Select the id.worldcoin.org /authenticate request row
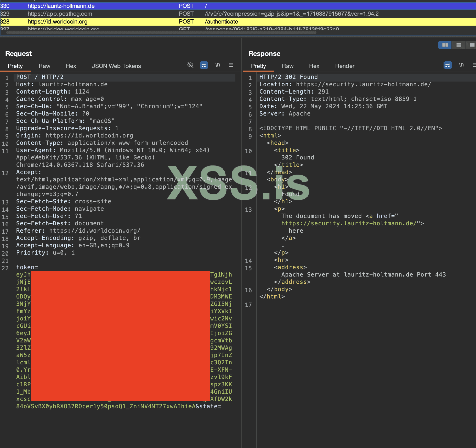 [105, 22]
